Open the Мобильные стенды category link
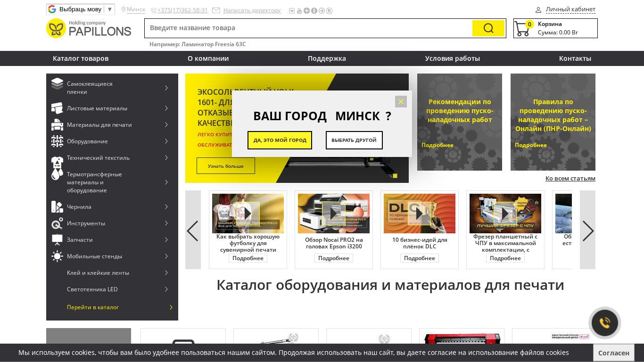The height and width of the screenshot is (362, 644). tap(94, 256)
